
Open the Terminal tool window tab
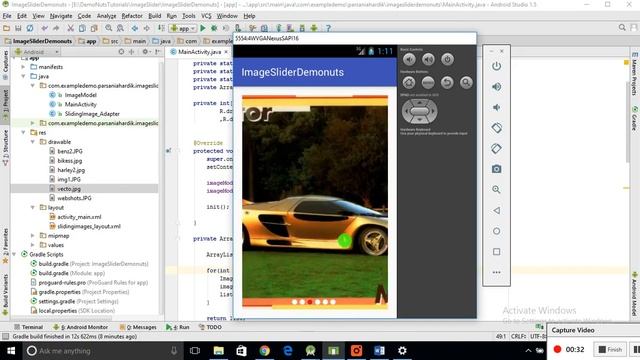[x=28, y=327]
